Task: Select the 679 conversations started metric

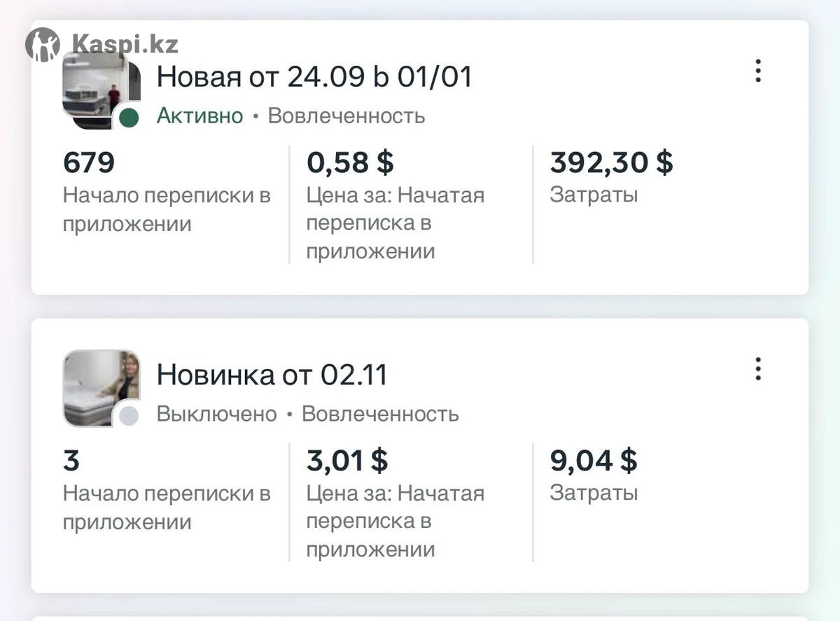Action: [89, 162]
